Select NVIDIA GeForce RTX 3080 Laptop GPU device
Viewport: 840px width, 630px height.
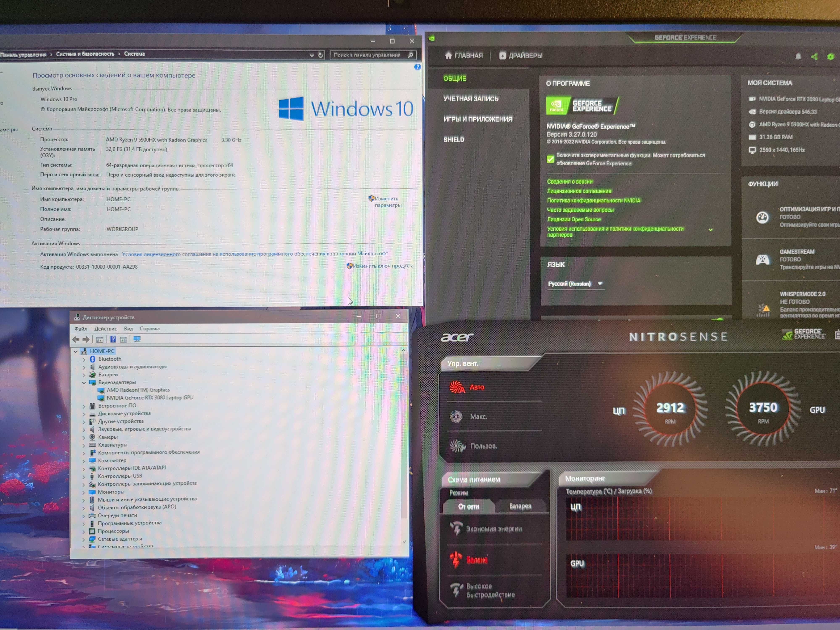[150, 398]
